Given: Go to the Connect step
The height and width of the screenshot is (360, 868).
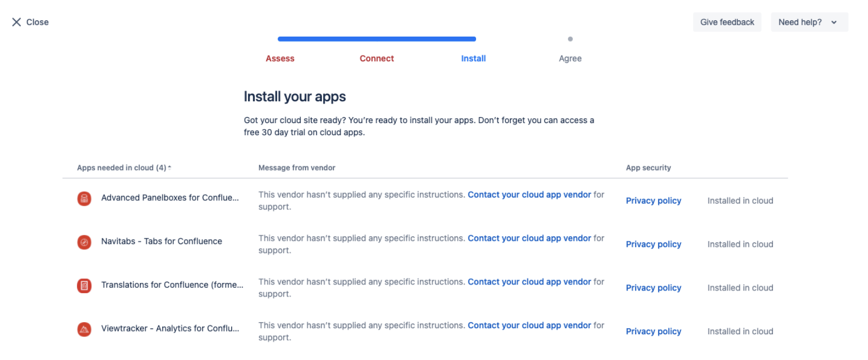Looking at the screenshot, I should point(377,59).
